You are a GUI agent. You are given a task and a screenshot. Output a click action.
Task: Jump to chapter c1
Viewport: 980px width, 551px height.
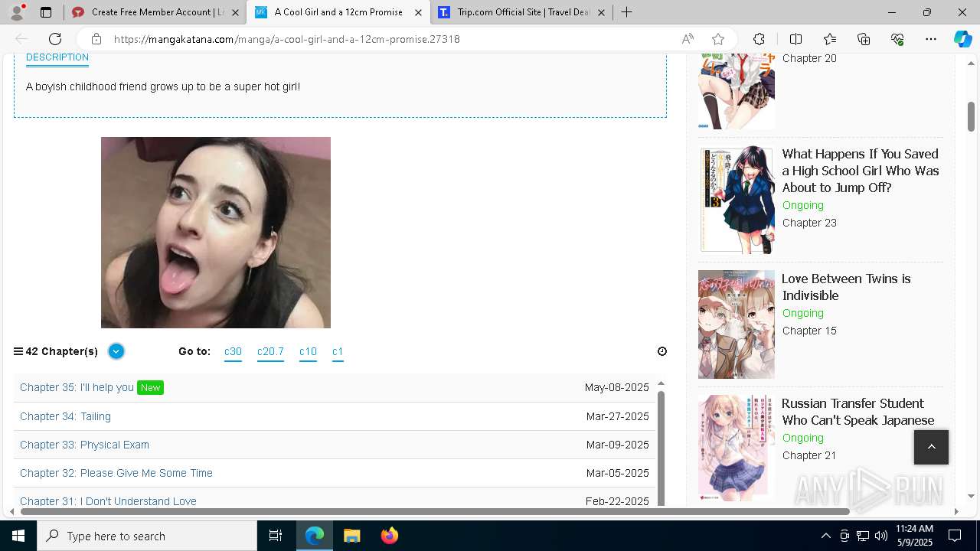pos(338,352)
